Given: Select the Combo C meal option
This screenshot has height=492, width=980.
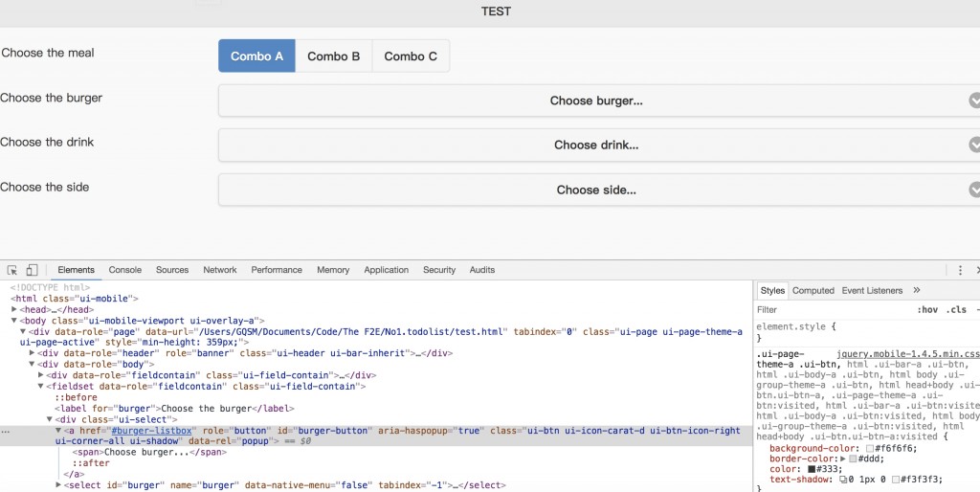Looking at the screenshot, I should coord(411,56).
